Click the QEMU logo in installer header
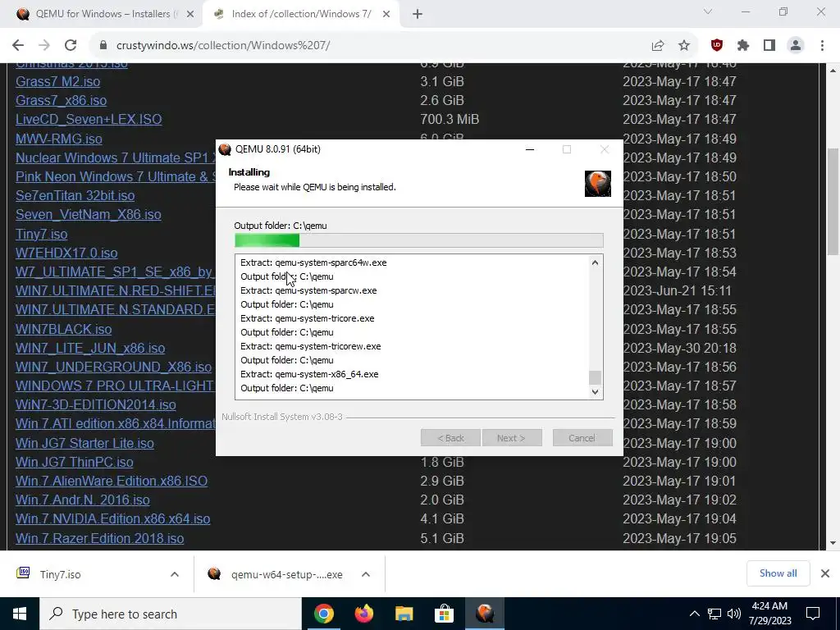Image resolution: width=840 pixels, height=630 pixels. coord(598,184)
